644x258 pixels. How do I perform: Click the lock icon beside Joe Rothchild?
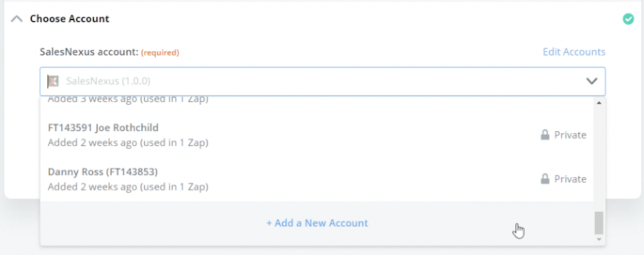pyautogui.click(x=545, y=135)
